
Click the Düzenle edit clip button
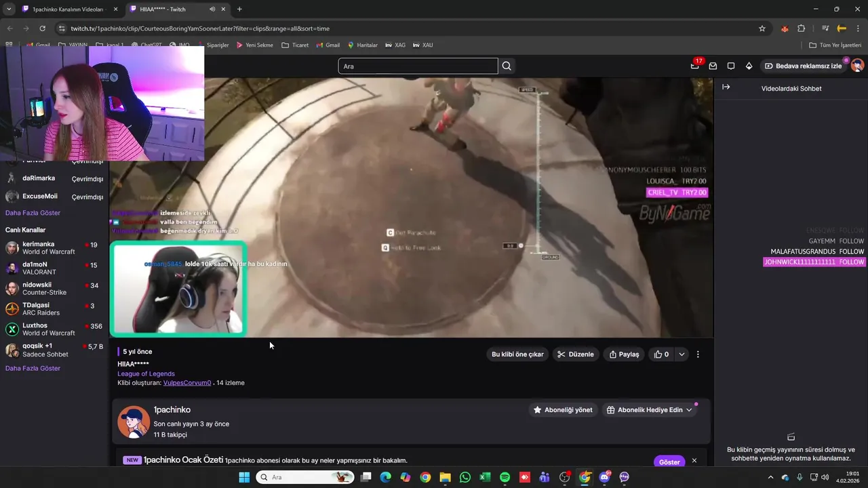575,354
